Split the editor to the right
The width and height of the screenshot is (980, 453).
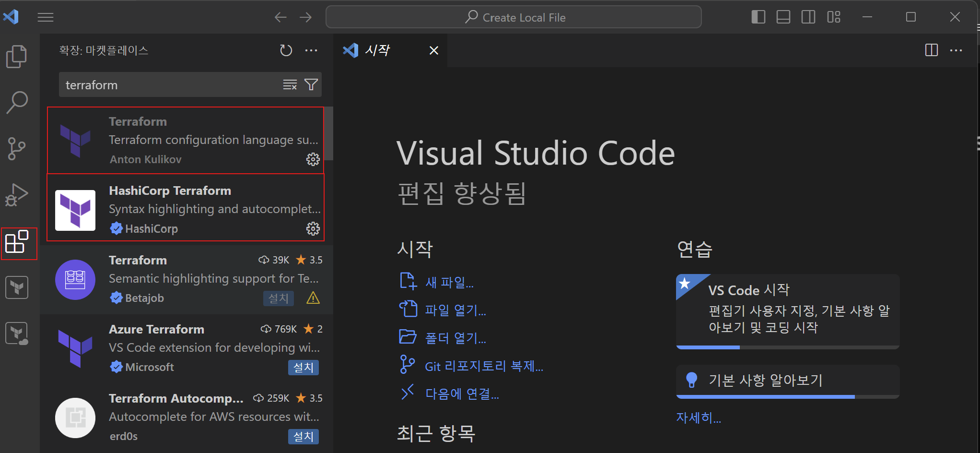pos(932,50)
